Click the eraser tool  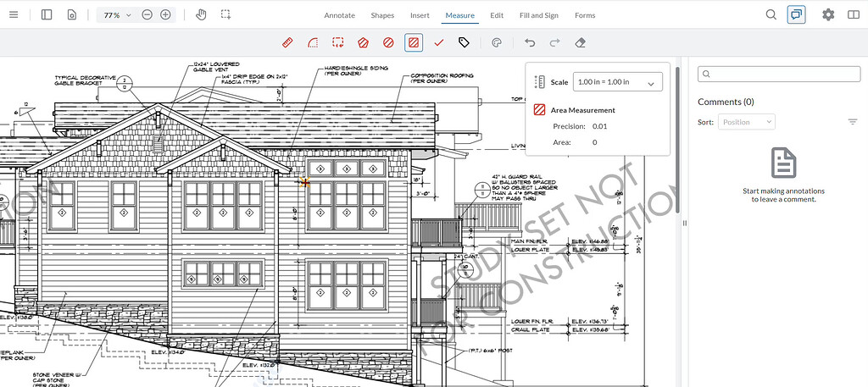[x=580, y=42]
